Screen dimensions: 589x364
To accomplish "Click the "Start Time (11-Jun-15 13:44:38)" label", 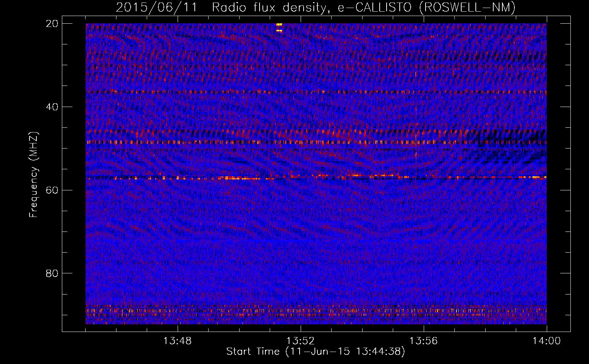I will coord(316,352).
